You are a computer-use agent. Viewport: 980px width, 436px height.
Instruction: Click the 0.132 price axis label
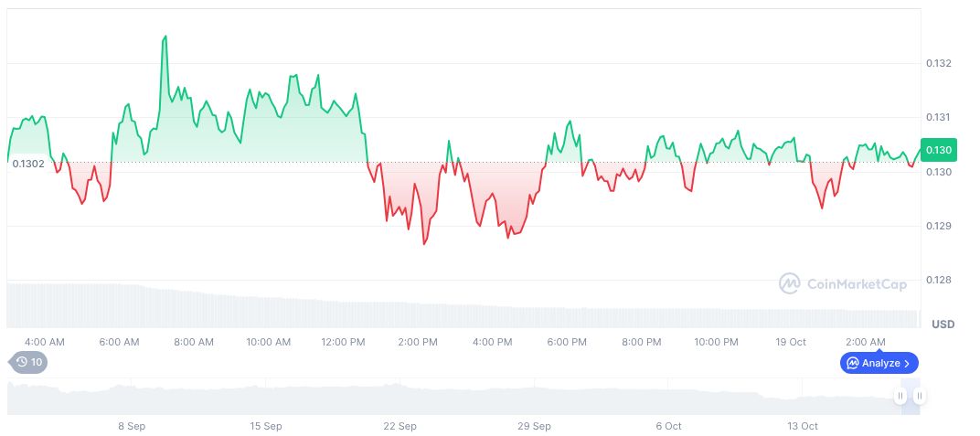click(x=939, y=63)
